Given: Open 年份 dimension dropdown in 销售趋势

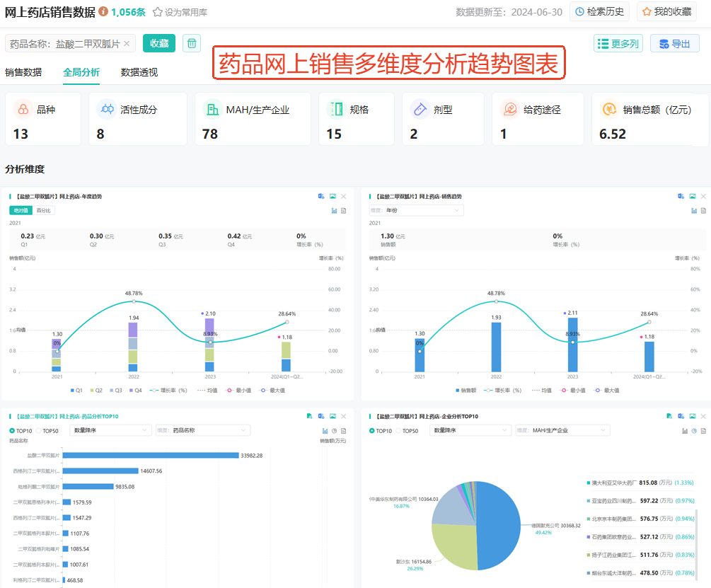Looking at the screenshot, I should point(416,210).
